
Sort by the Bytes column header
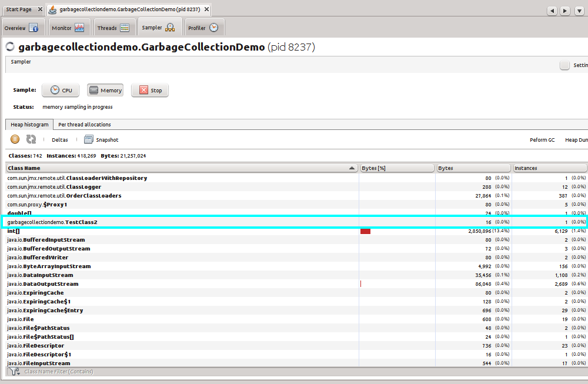pos(473,168)
